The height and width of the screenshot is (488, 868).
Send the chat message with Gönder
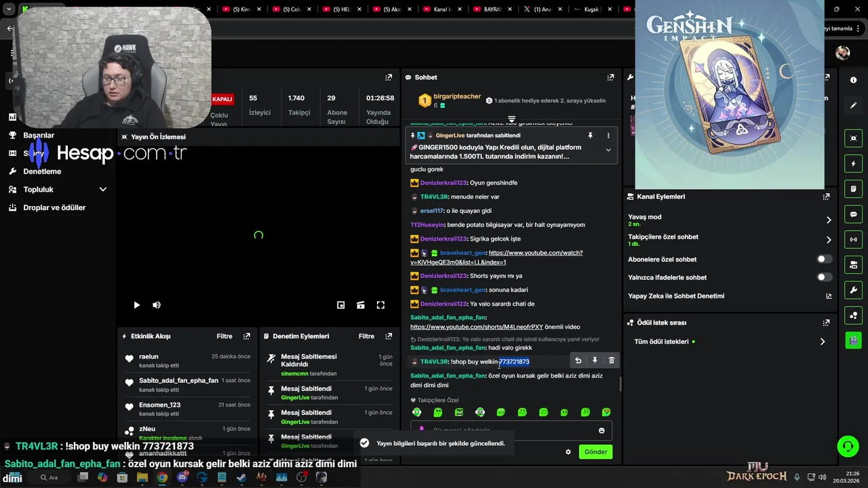coord(595,452)
